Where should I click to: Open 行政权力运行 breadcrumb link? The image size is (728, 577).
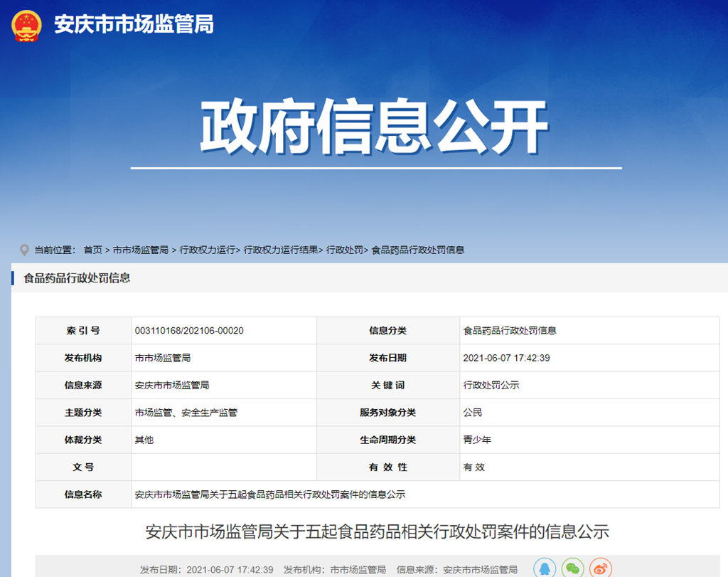tap(207, 250)
